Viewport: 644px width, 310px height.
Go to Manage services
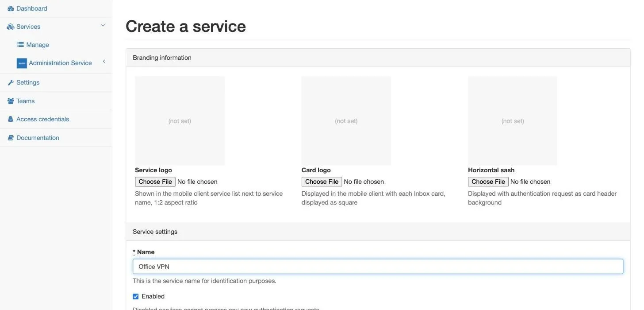[x=38, y=45]
